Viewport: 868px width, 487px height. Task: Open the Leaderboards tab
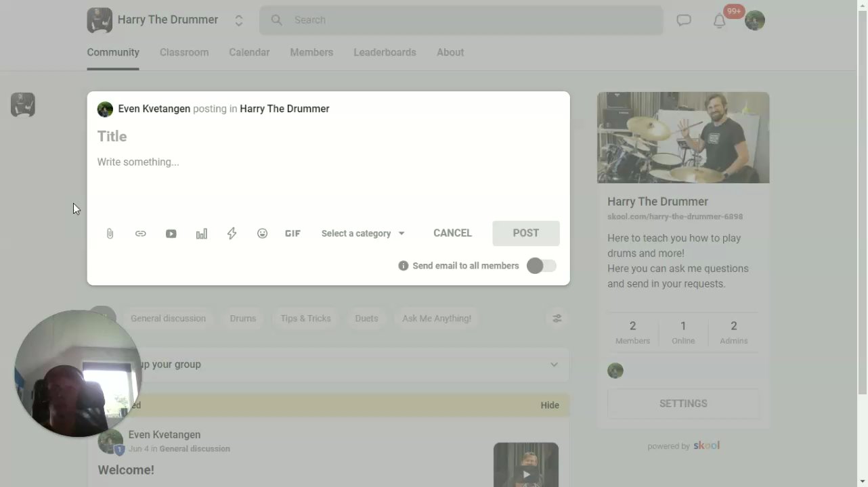click(x=385, y=52)
